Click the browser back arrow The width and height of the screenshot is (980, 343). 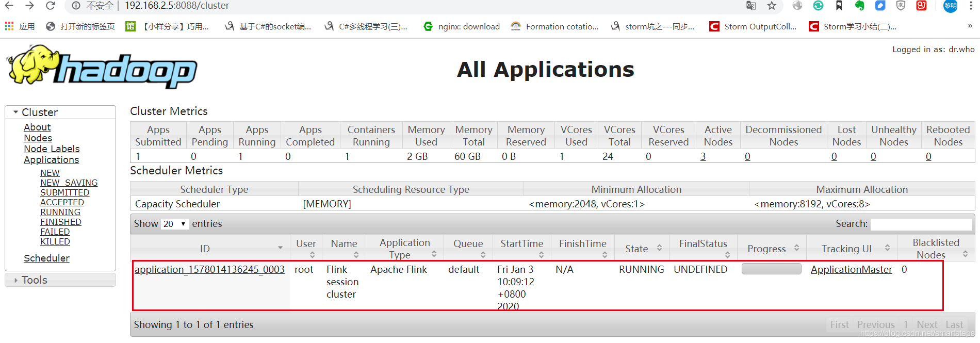(x=9, y=6)
